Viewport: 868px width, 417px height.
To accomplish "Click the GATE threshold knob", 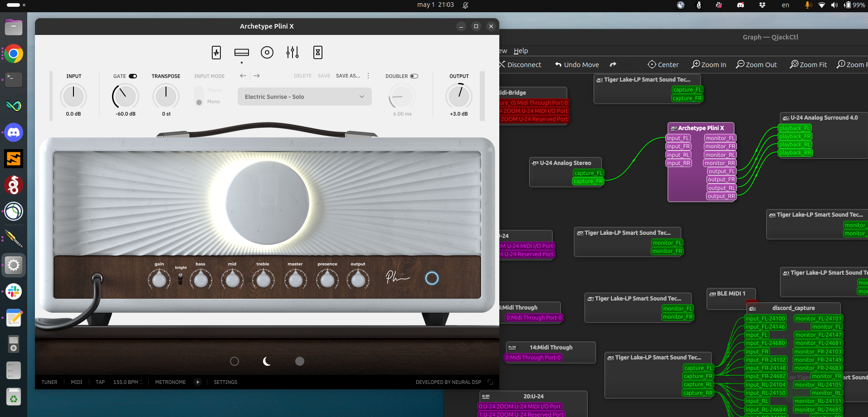I will [126, 96].
